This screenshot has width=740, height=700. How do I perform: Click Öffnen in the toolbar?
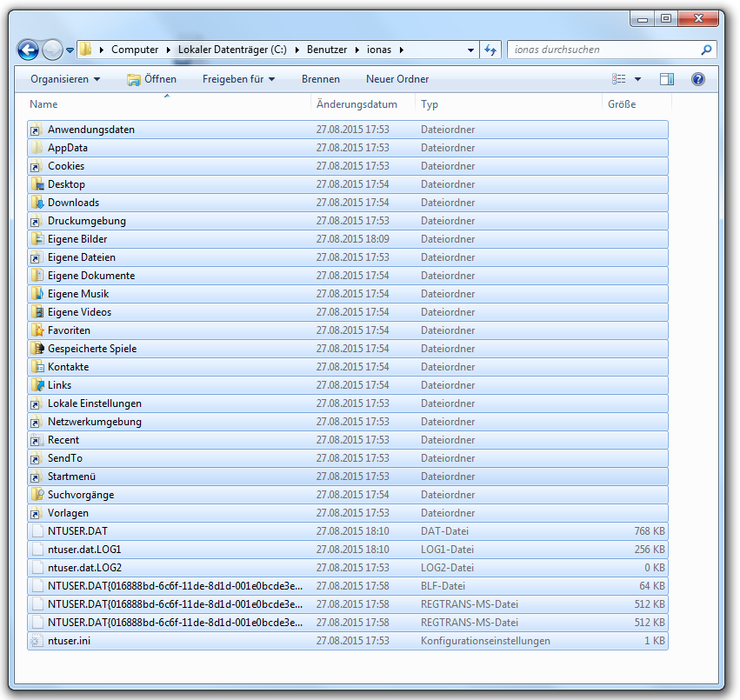click(151, 79)
